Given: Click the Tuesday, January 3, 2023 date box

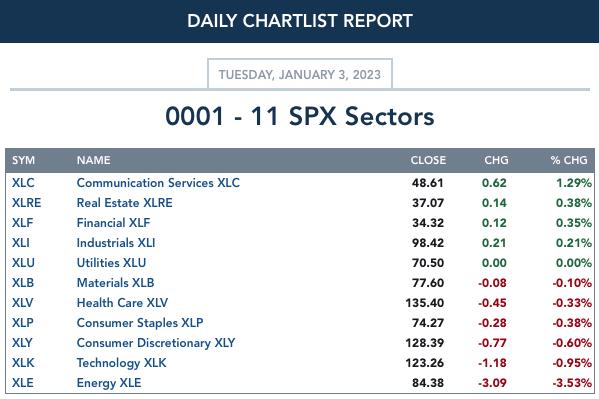Looking at the screenshot, I should click(x=300, y=74).
